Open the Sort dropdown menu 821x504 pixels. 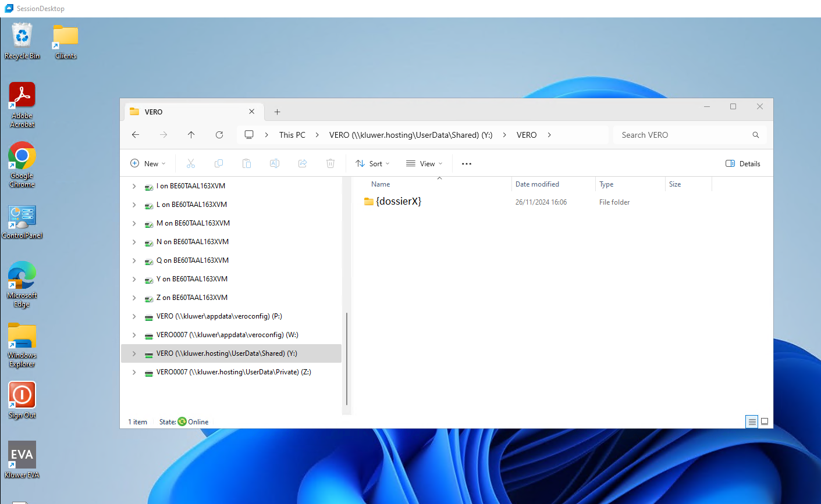point(372,163)
